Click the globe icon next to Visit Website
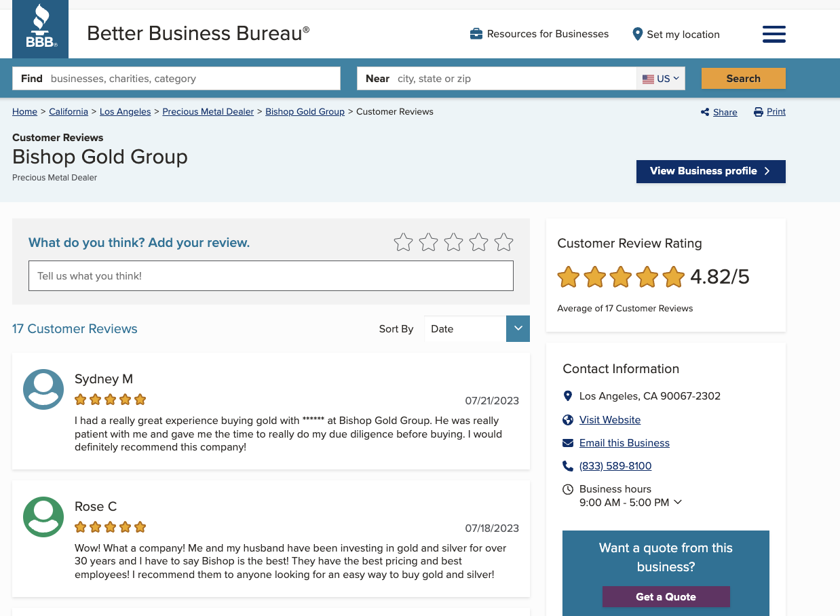 (568, 420)
